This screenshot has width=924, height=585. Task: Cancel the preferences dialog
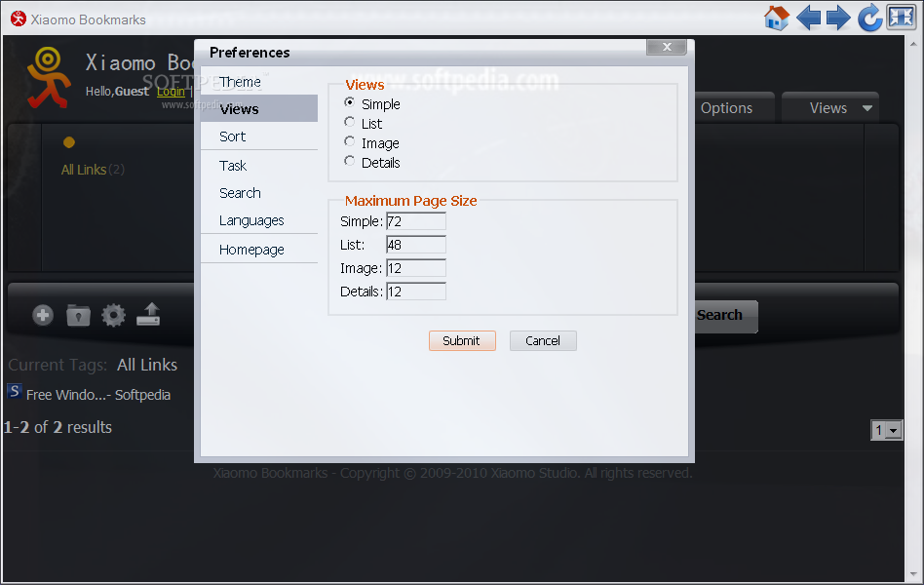543,341
